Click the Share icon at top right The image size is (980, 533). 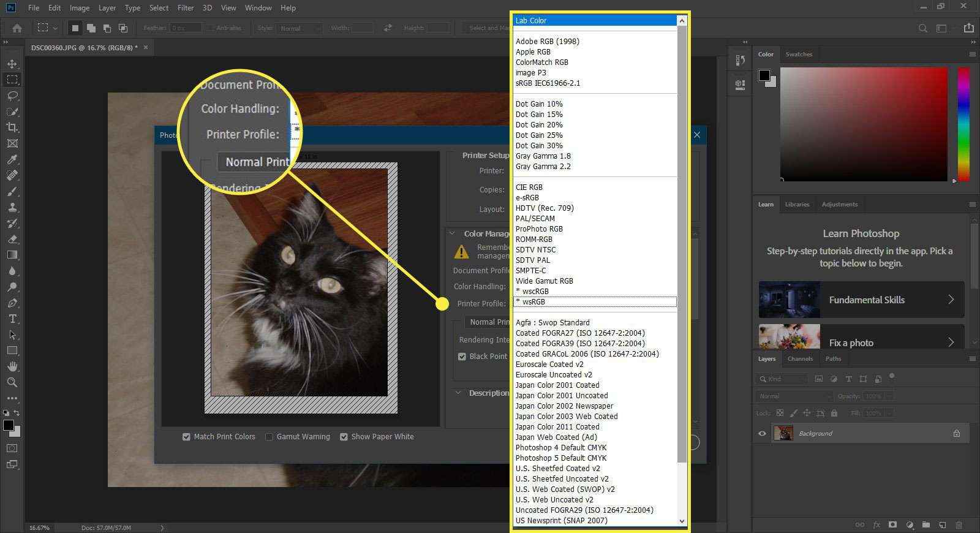click(968, 28)
